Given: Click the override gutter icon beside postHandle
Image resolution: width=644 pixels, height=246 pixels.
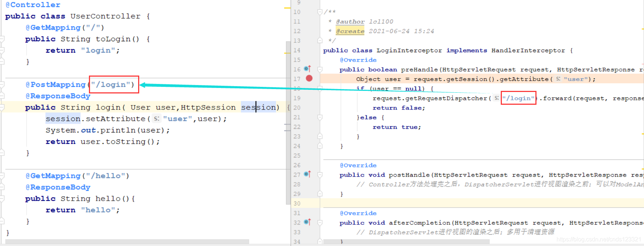Looking at the screenshot, I should pyautogui.click(x=307, y=174).
